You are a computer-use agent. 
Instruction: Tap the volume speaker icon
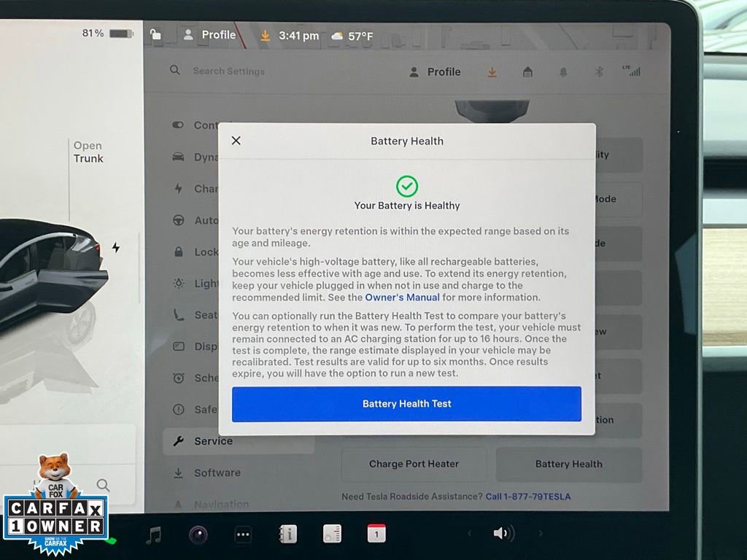point(504,533)
